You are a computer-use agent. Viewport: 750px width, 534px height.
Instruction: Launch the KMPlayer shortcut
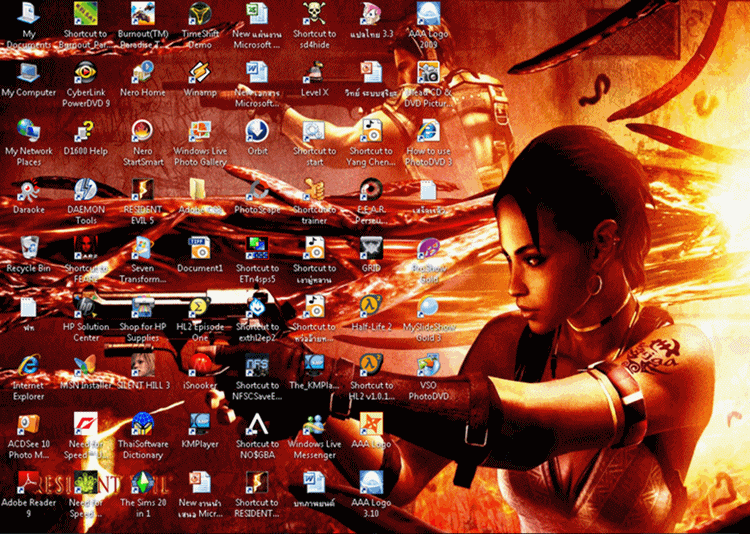click(200, 424)
